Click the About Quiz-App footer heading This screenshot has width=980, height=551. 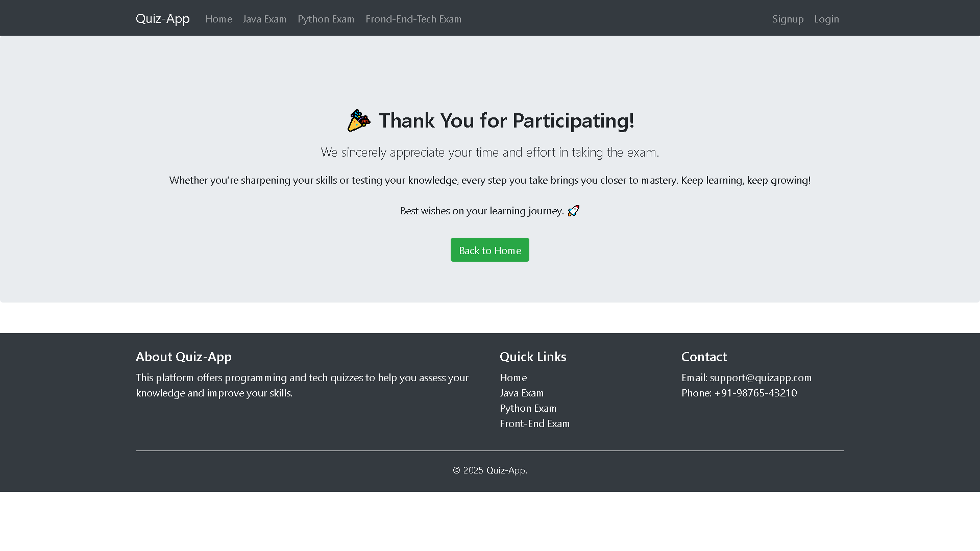184,356
